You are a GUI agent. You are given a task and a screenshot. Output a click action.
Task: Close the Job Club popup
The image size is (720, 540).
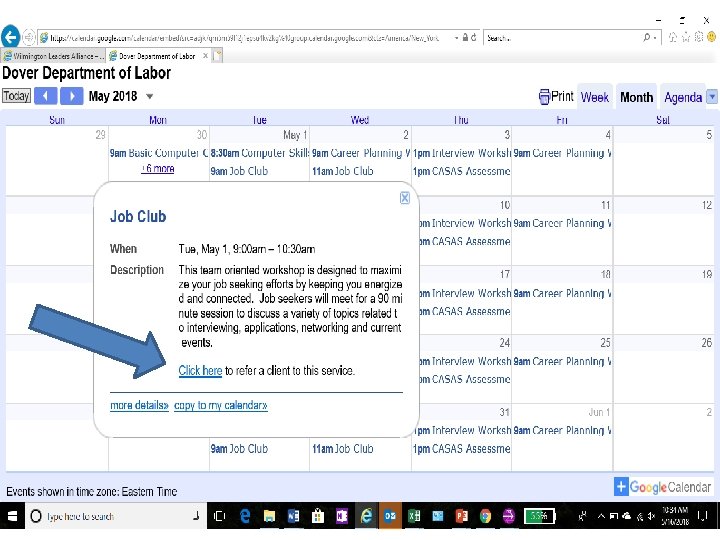[405, 197]
